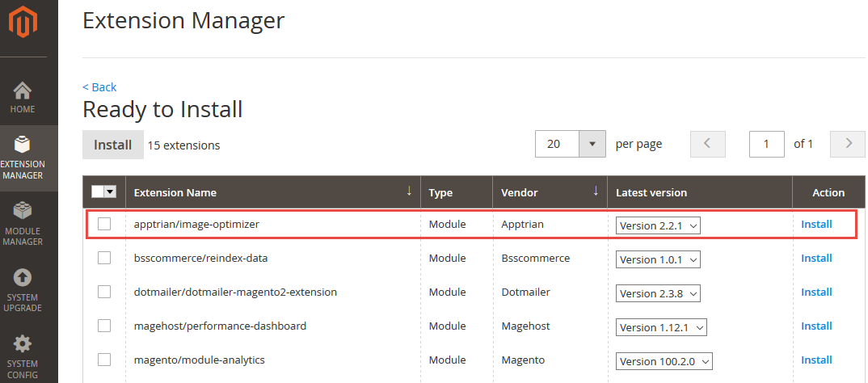Open Home from the sidebar

point(23,97)
